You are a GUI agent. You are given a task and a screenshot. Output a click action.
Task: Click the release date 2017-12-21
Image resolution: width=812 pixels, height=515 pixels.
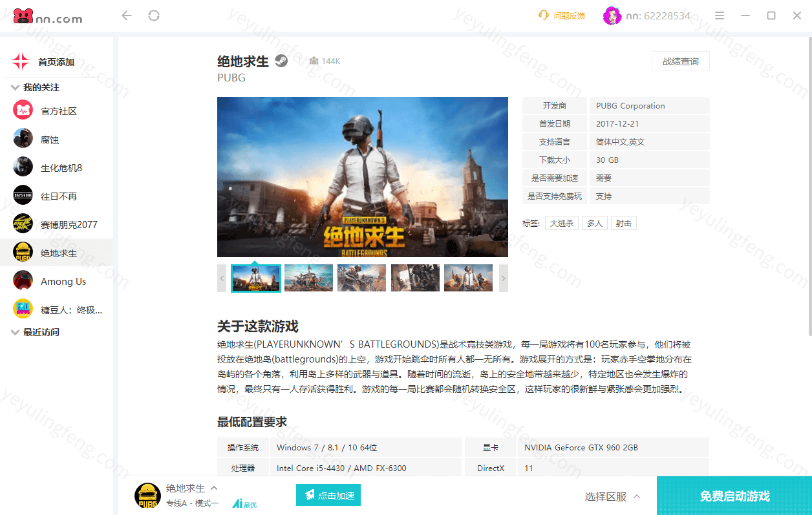617,124
